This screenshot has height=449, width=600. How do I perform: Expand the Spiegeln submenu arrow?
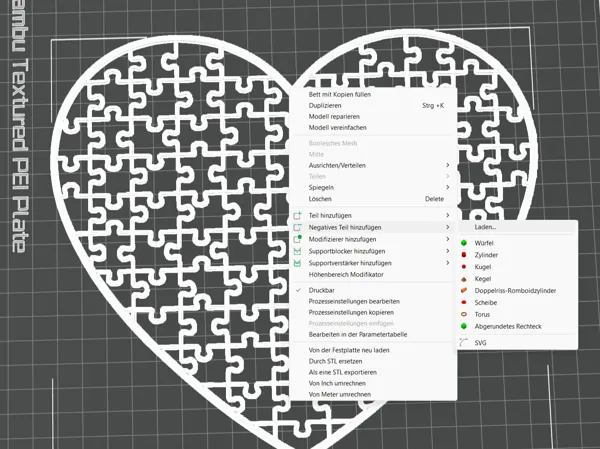(448, 188)
